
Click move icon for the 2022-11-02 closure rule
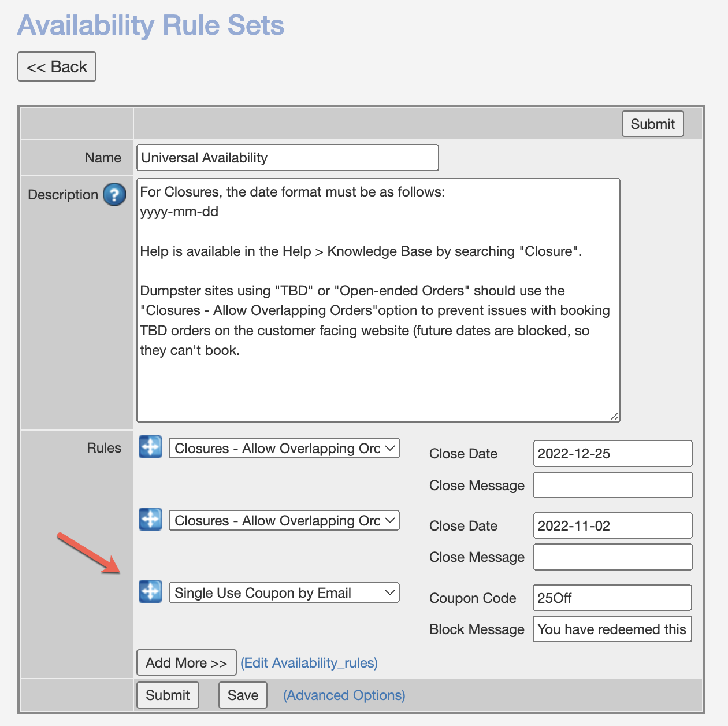click(150, 520)
